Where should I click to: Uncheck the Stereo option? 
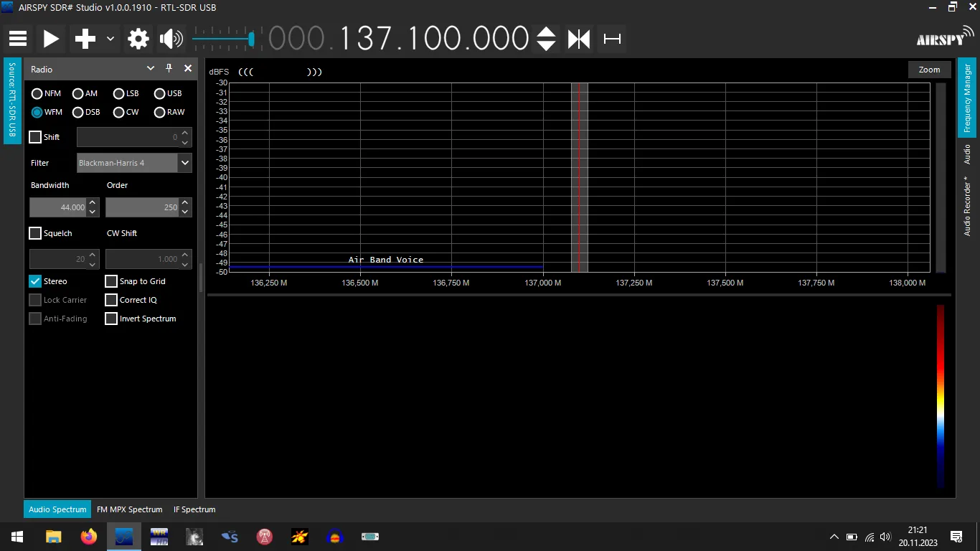pyautogui.click(x=35, y=281)
